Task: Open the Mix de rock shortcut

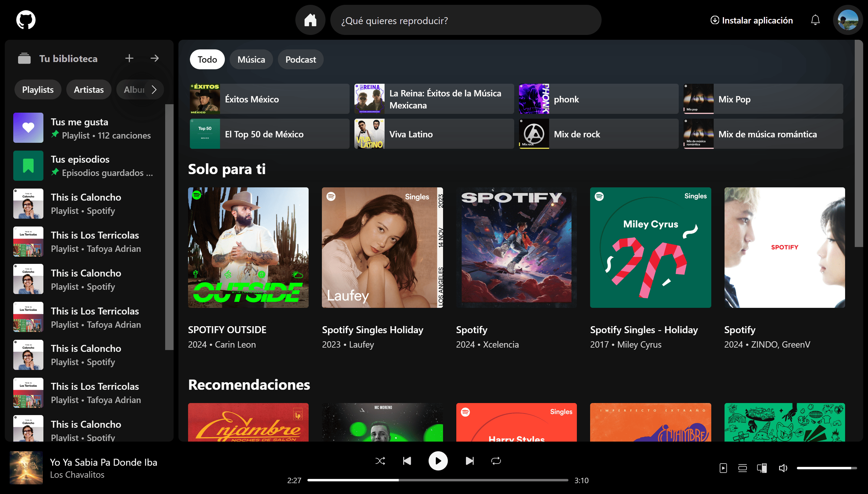Action: tap(599, 134)
